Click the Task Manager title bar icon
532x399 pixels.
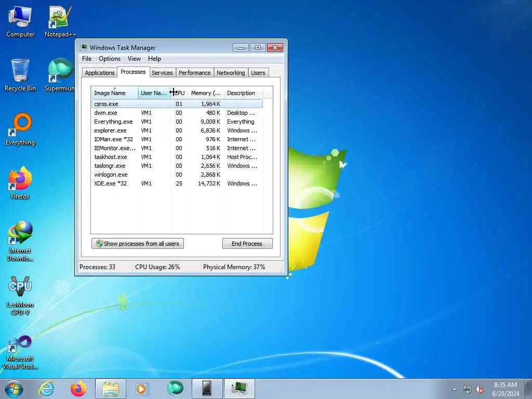click(84, 47)
